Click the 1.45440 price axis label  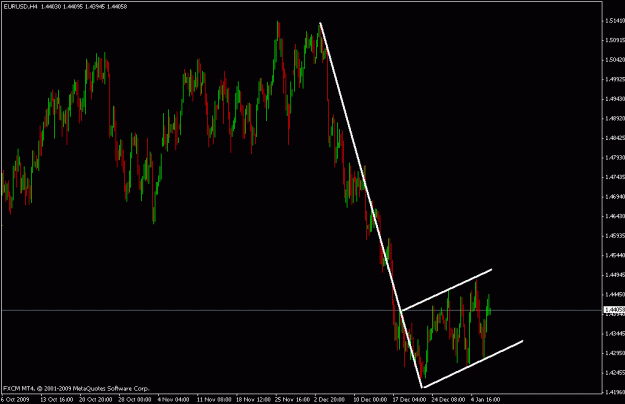point(615,255)
